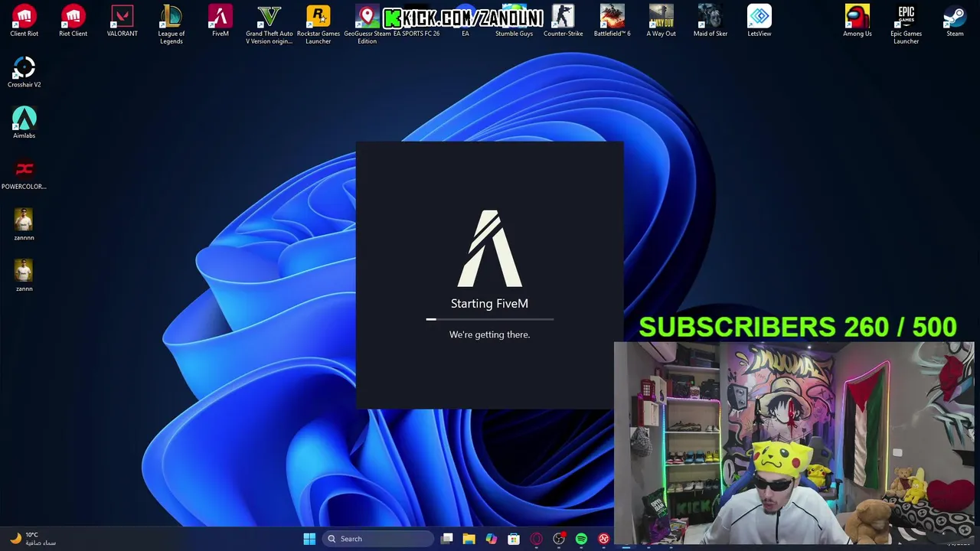
Task: Open Grand Theft Auto V shortcut
Action: coord(269,24)
